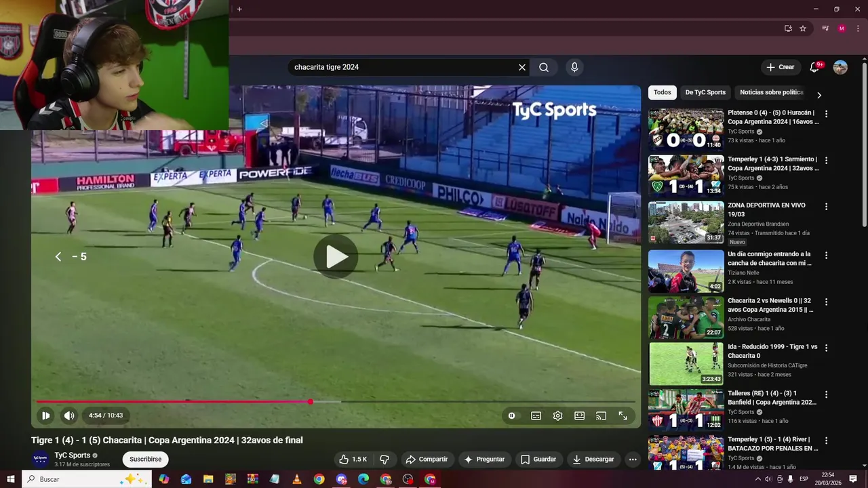Screen dimensions: 868x488
Task: Open Temperley 1 (4-3) 1 Sarmiento thumbnail
Action: (x=686, y=176)
